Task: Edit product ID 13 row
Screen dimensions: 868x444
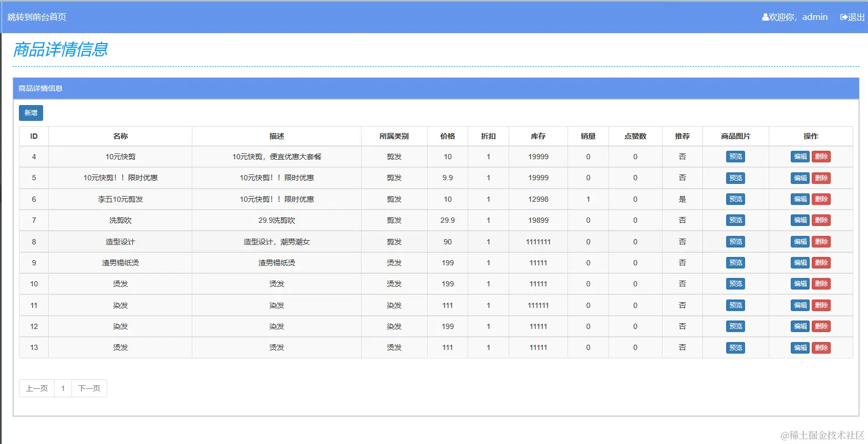Action: (x=800, y=348)
